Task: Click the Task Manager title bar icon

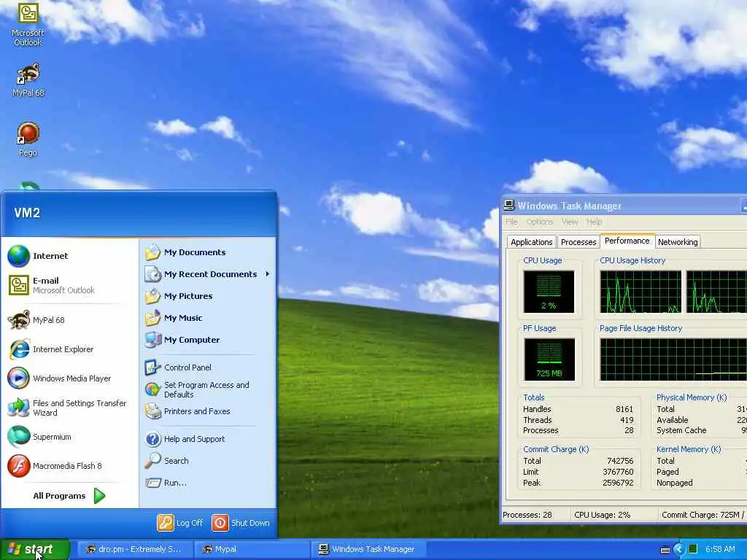Action: pos(508,205)
